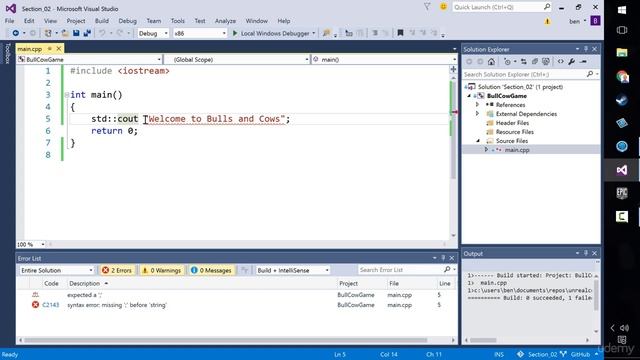The width and height of the screenshot is (640, 360).
Task: Click the Section_02 repository status item
Action: pyautogui.click(x=542, y=354)
